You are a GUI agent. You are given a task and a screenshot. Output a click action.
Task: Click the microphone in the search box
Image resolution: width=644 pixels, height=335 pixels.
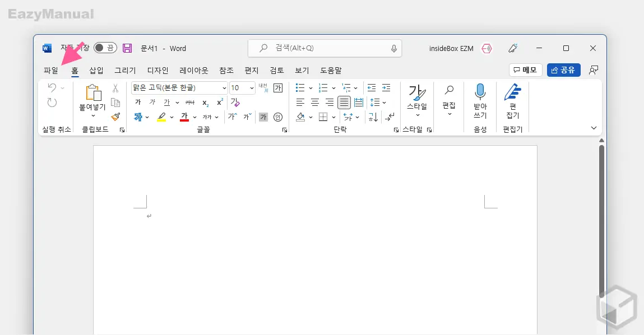pos(393,48)
